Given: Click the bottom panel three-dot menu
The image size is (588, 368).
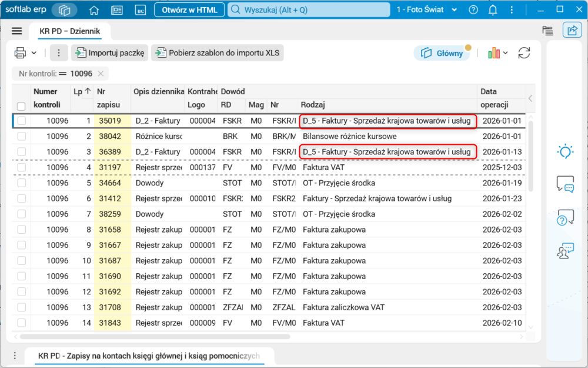Looking at the screenshot, I should 15,355.
